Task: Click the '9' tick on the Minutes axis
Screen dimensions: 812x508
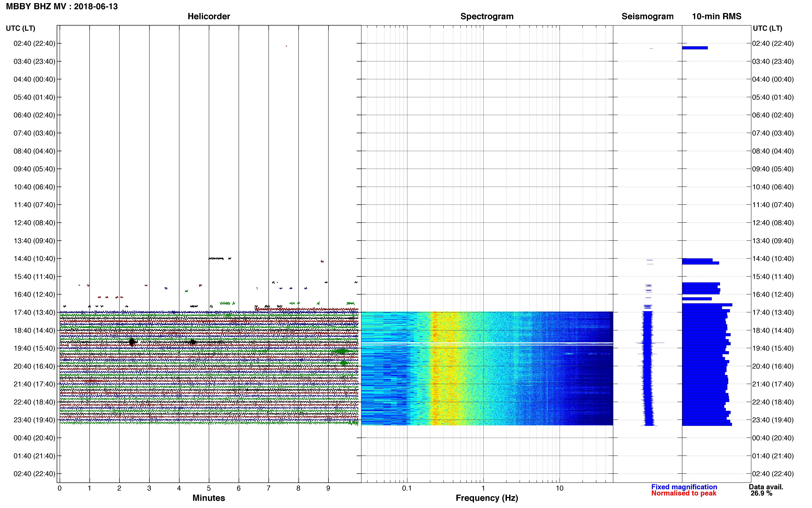Action: [328, 488]
